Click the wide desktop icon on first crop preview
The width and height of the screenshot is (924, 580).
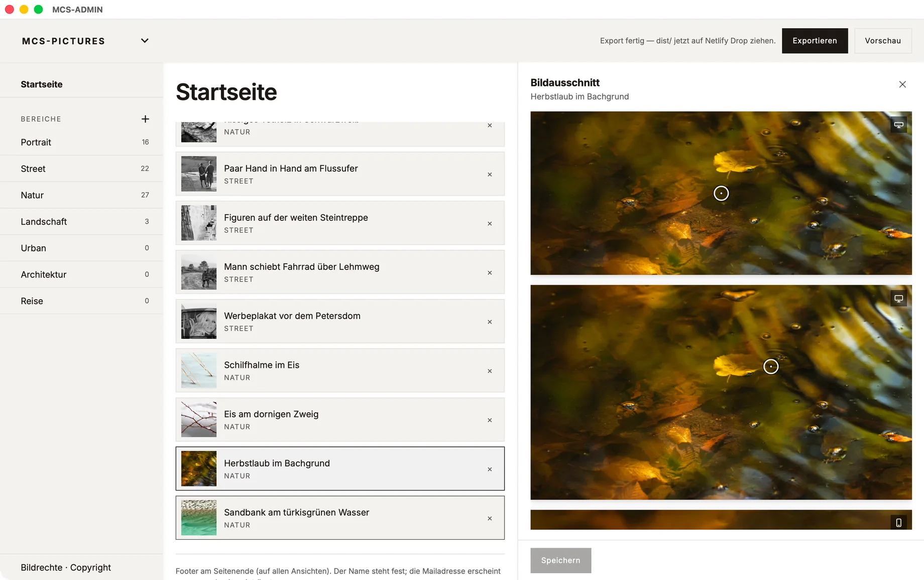pyautogui.click(x=898, y=125)
